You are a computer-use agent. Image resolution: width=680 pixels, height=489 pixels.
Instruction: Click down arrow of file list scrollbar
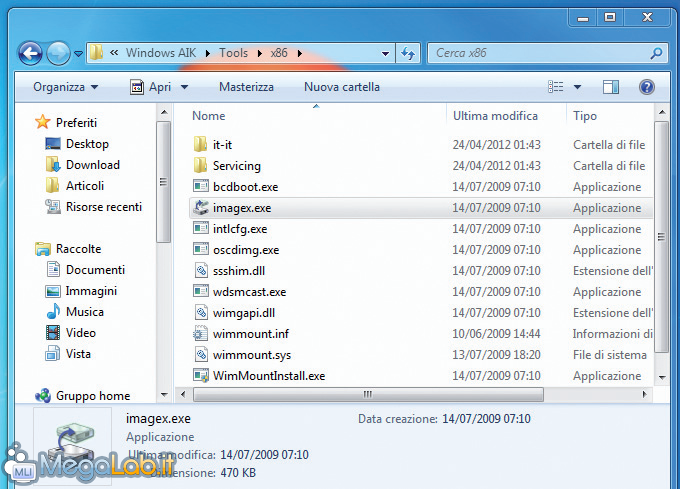pyautogui.click(x=662, y=378)
